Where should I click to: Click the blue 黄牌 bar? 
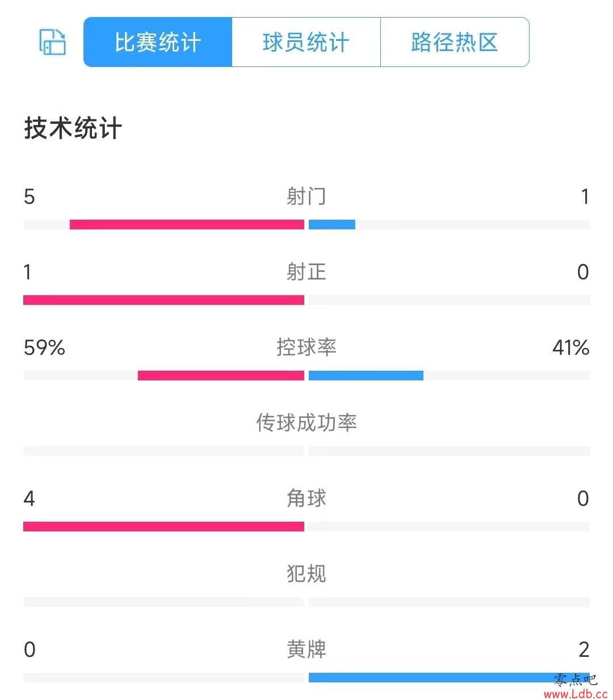(449, 677)
